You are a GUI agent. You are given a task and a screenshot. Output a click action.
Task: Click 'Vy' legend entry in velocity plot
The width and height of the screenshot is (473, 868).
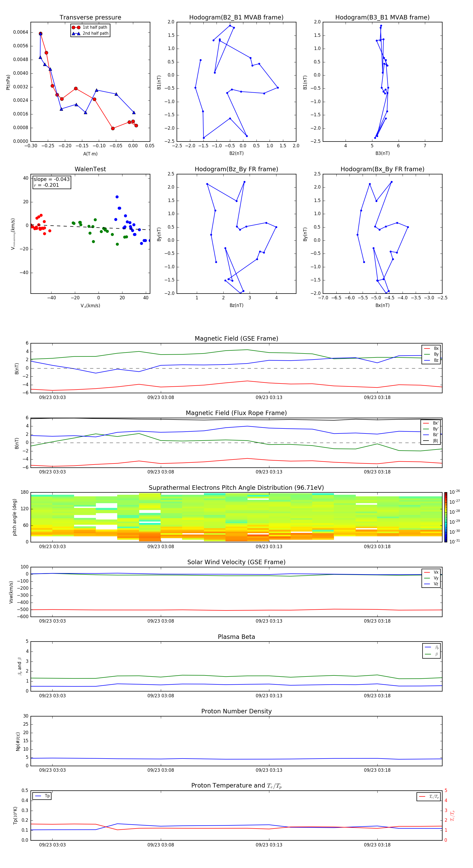[x=431, y=578]
